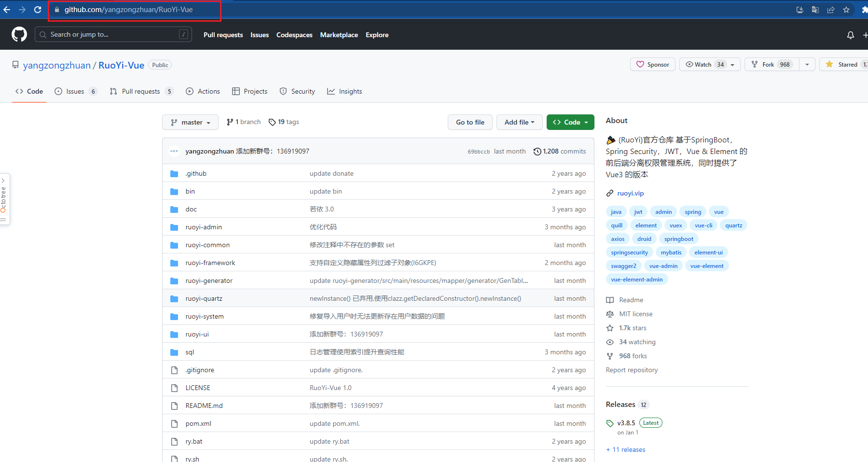Viewport: 868px width, 462px height.
Task: Click Explore in the top navigation
Action: (377, 35)
